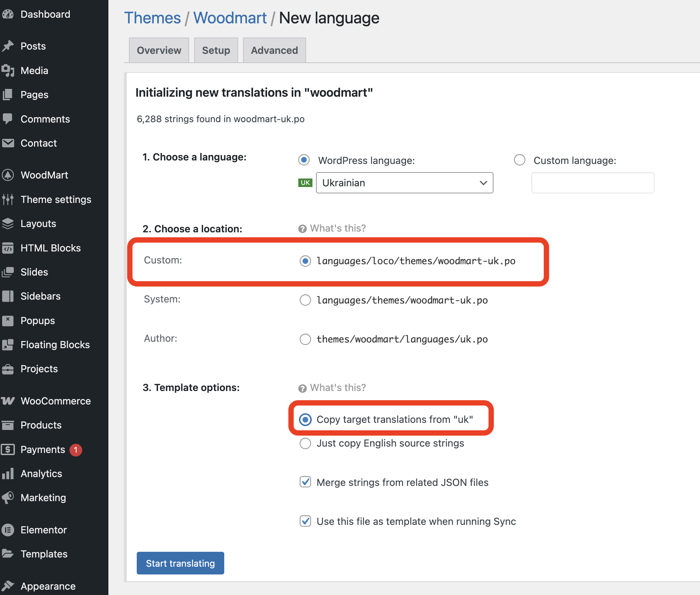The image size is (700, 595).
Task: Select System location languages/themes/woodmart-uk.po
Action: pyautogui.click(x=305, y=300)
